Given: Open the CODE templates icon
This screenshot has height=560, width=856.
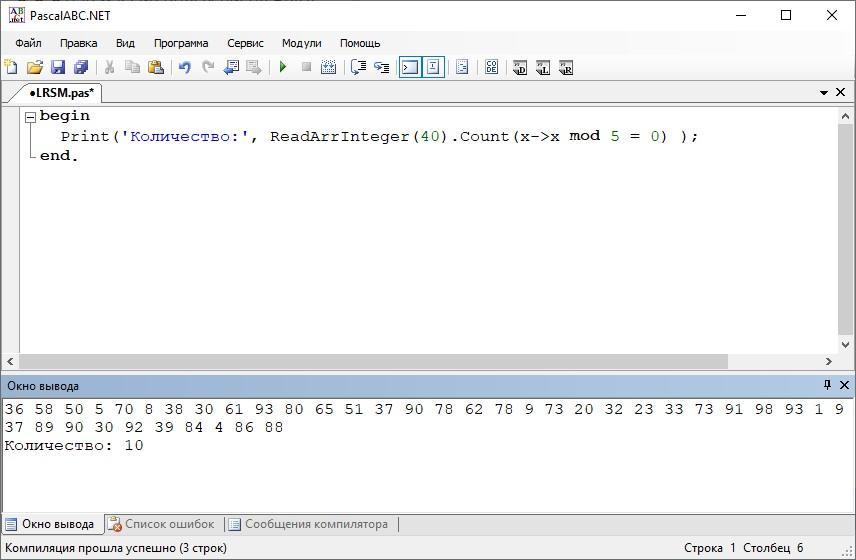Looking at the screenshot, I should (x=491, y=67).
